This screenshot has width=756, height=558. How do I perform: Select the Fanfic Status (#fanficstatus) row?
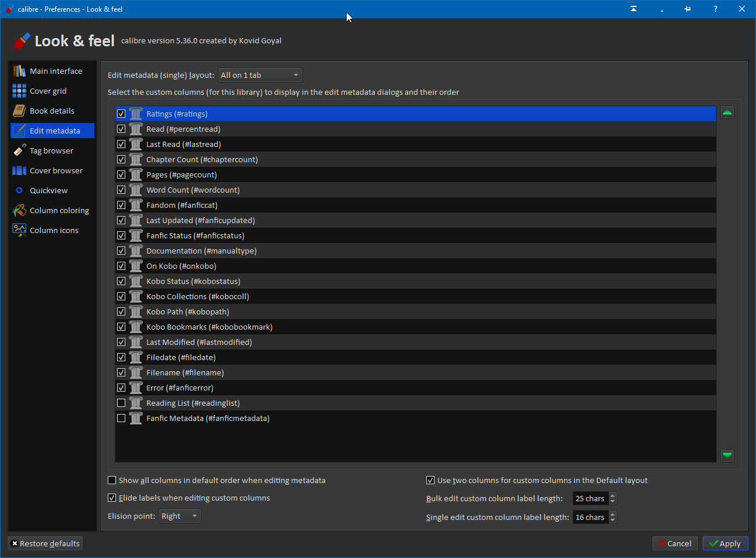[416, 235]
